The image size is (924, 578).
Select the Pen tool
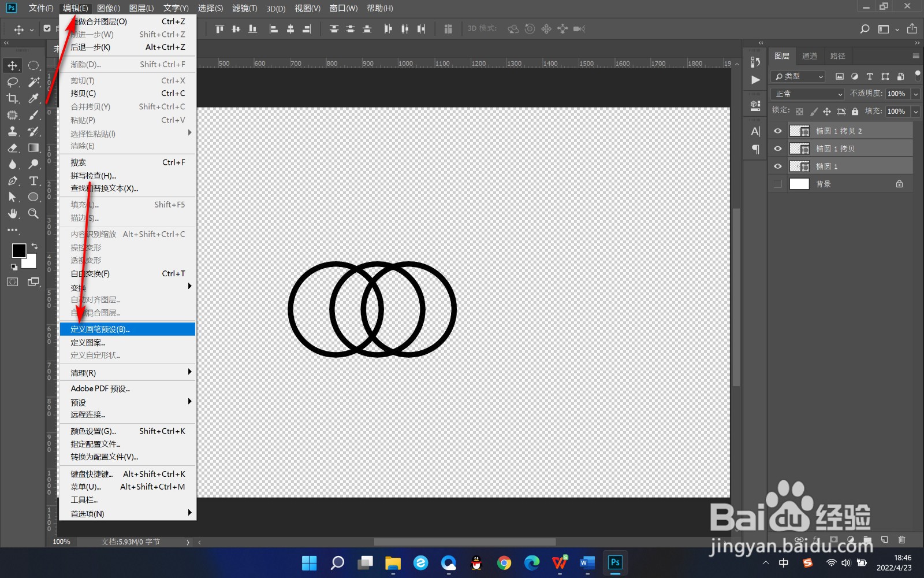click(x=13, y=181)
